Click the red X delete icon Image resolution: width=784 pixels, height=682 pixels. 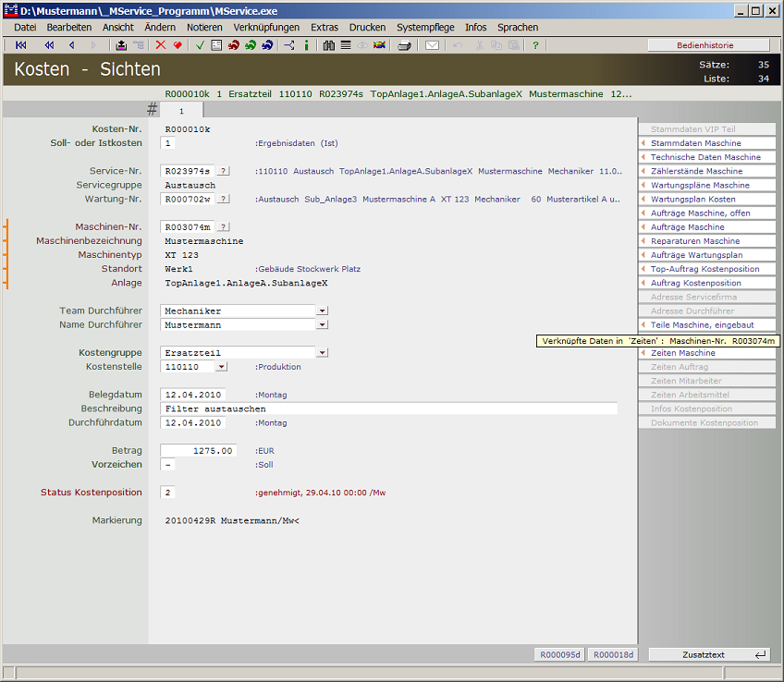(x=161, y=45)
